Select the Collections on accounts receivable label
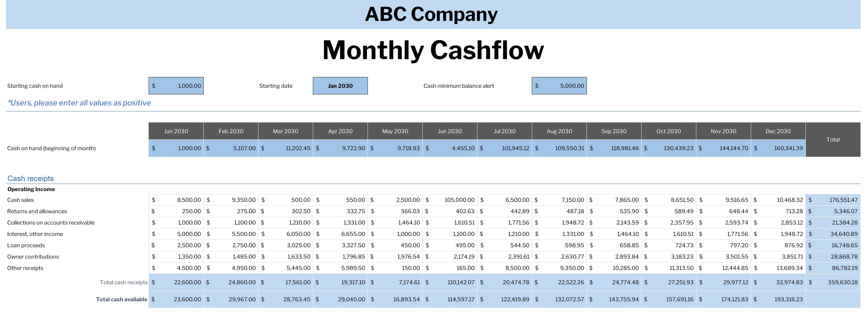 (51, 222)
